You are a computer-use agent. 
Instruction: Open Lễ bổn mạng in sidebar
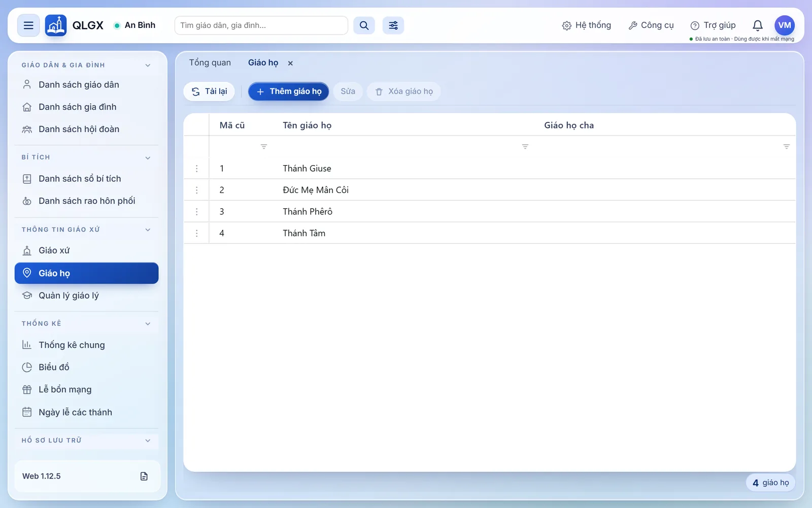[87, 390]
